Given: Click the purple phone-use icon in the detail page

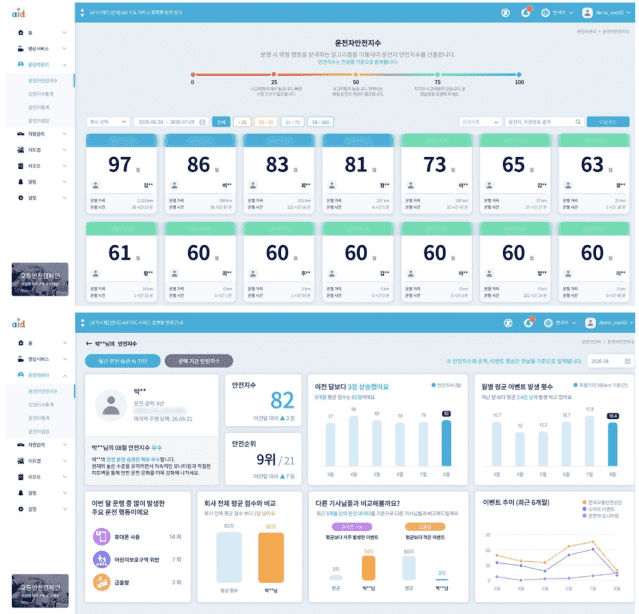Looking at the screenshot, I should (x=101, y=537).
